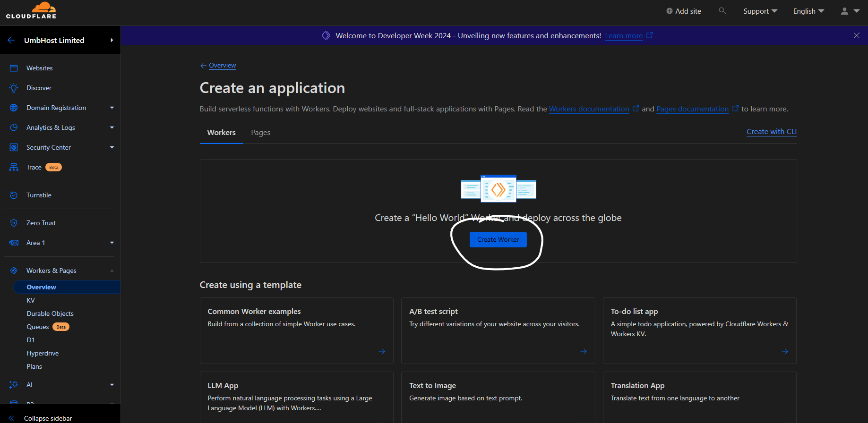The height and width of the screenshot is (423, 868).
Task: Click the Create Worker button
Action: (x=498, y=239)
